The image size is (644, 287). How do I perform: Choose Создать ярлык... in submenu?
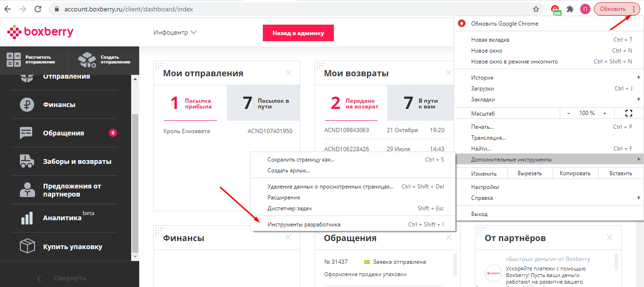353,170
